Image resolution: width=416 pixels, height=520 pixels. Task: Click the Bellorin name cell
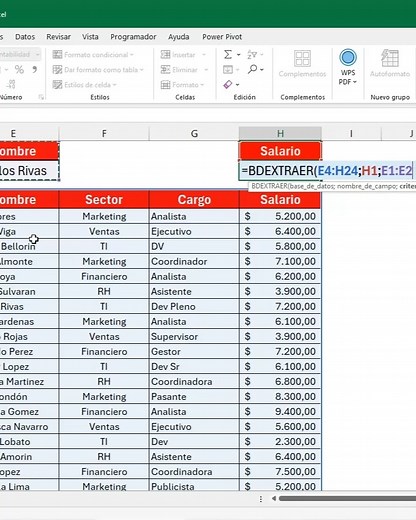[x=29, y=246]
